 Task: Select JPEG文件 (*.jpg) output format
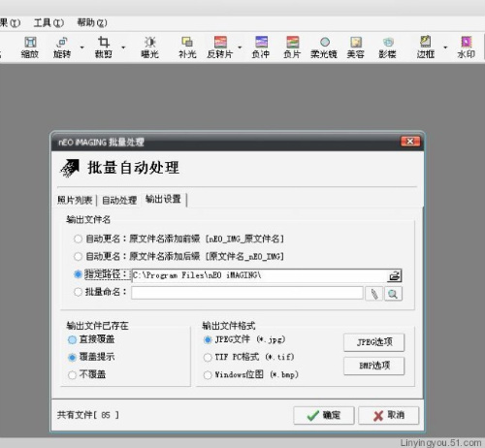(x=208, y=339)
